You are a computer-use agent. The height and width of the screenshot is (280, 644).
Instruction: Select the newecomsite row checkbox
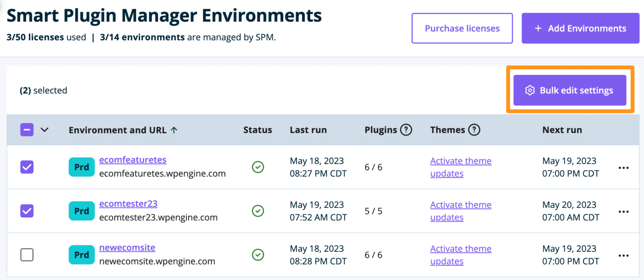click(x=27, y=255)
